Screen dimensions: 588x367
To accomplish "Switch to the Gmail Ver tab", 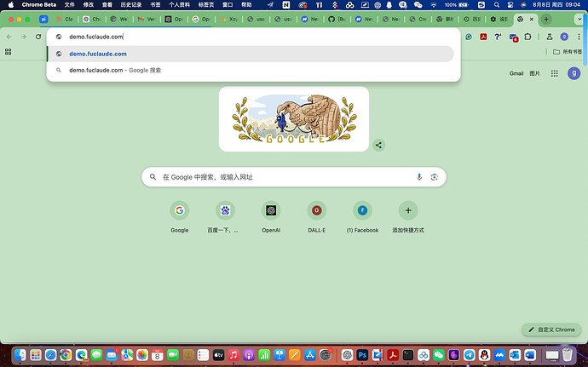I will coord(147,19).
